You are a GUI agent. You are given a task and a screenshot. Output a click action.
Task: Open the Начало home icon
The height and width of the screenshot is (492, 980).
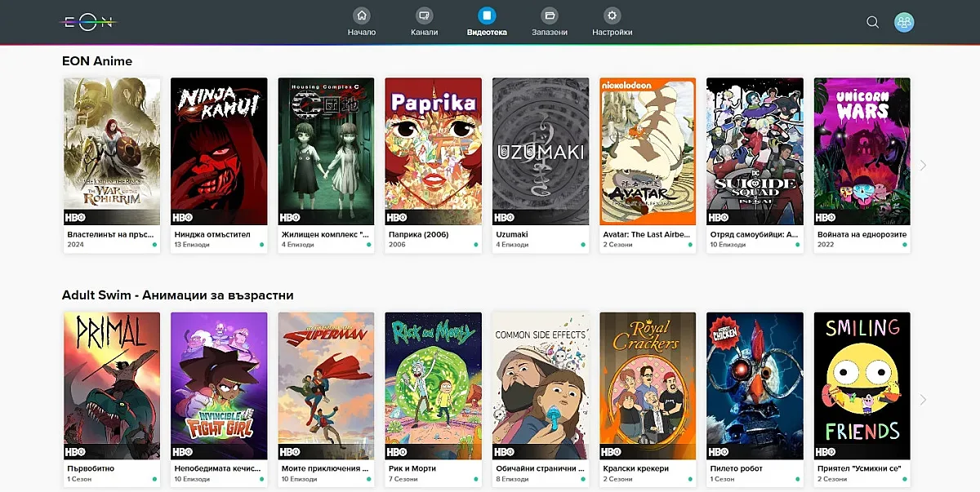coord(362,16)
